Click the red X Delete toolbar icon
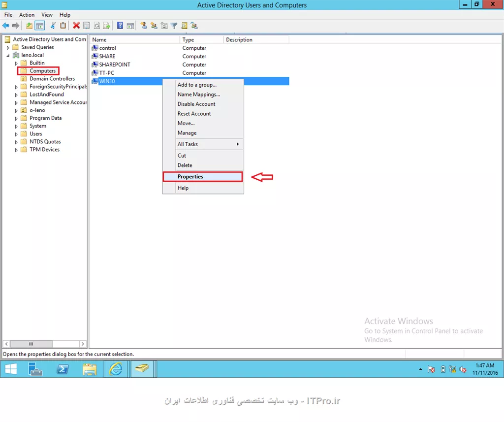The image size is (504, 422). (x=76, y=26)
